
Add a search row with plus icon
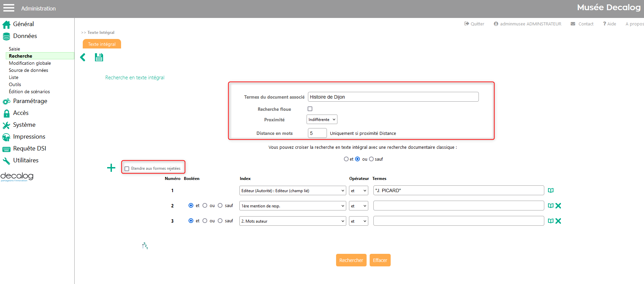click(x=111, y=168)
